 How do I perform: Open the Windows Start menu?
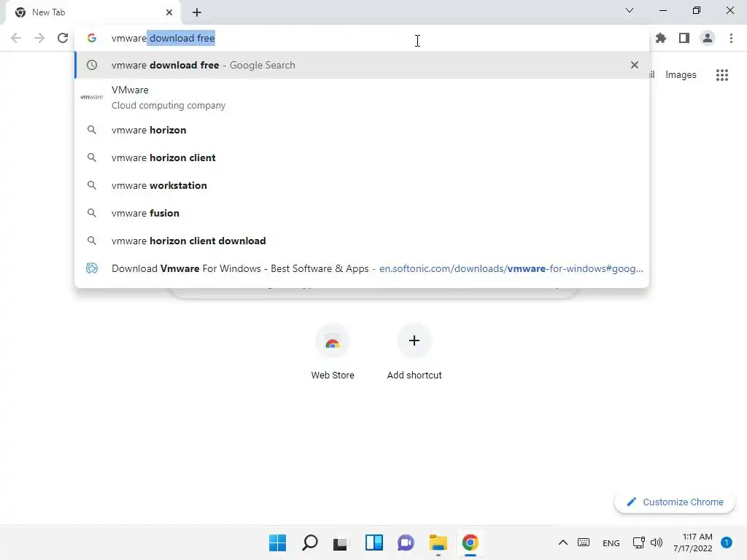[277, 542]
